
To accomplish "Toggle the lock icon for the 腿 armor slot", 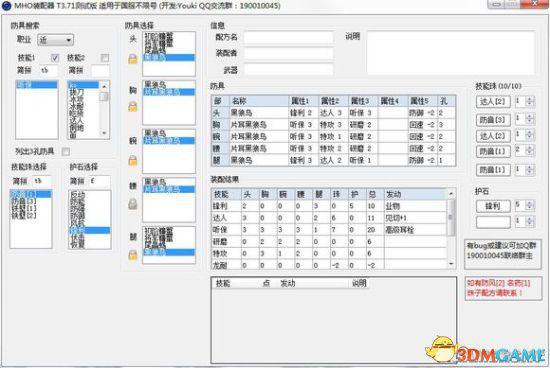I will [133, 254].
